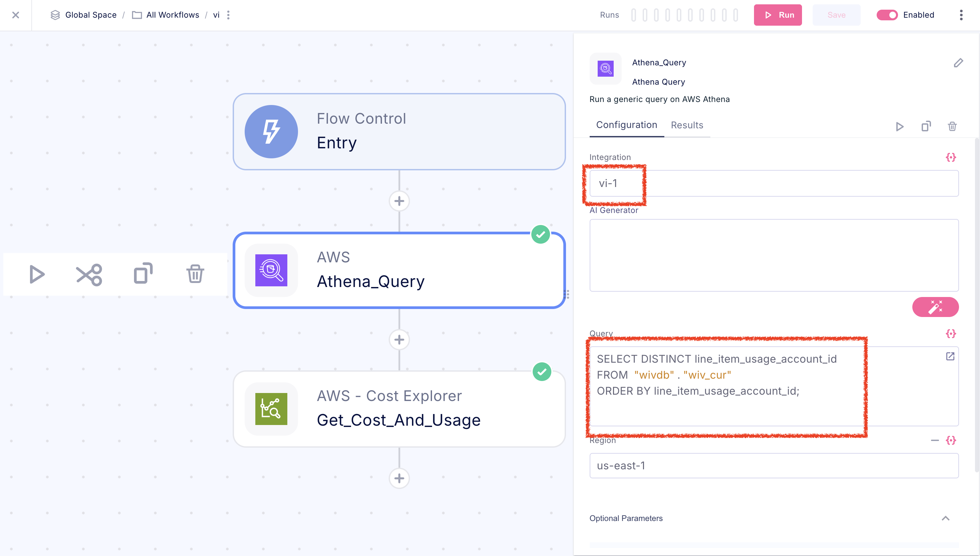
Task: Select the Get_Cost_And_Usage node
Action: 399,409
